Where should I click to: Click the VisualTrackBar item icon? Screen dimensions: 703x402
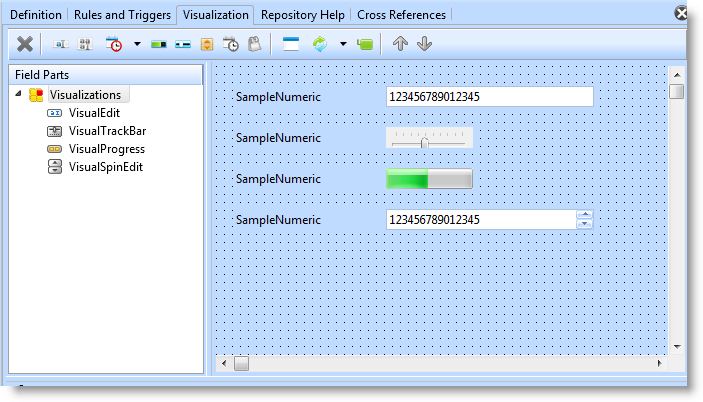[x=54, y=131]
